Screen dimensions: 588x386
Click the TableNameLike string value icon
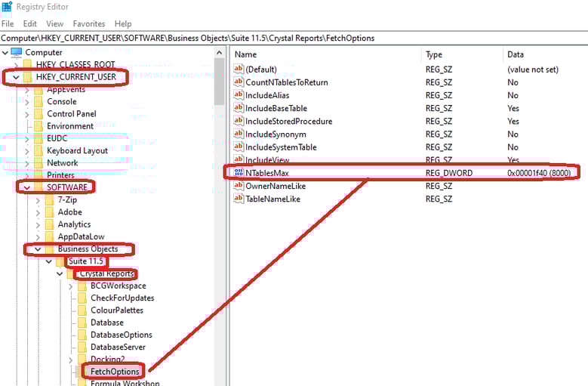click(239, 199)
